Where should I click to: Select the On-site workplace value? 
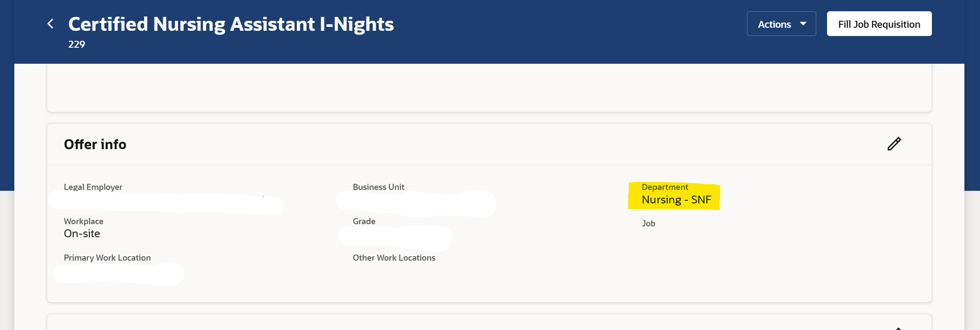pos(82,234)
